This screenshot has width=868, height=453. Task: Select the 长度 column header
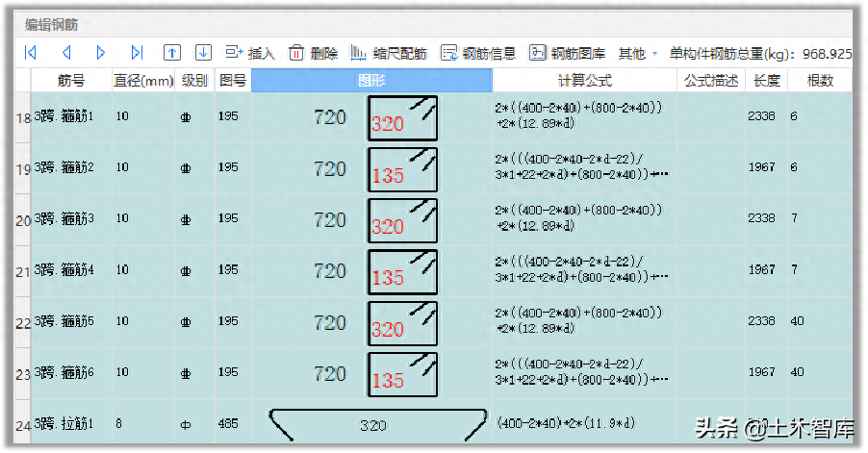tap(766, 81)
